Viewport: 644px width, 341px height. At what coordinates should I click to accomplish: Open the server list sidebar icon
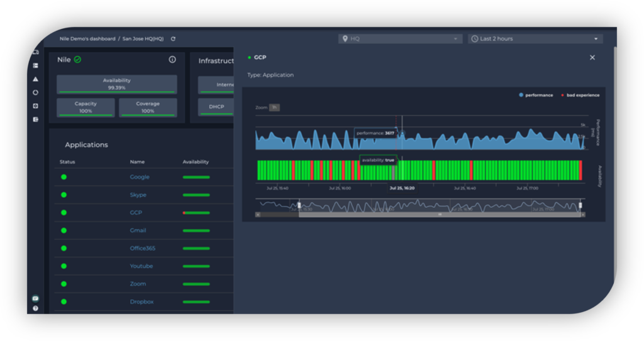pos(36,66)
